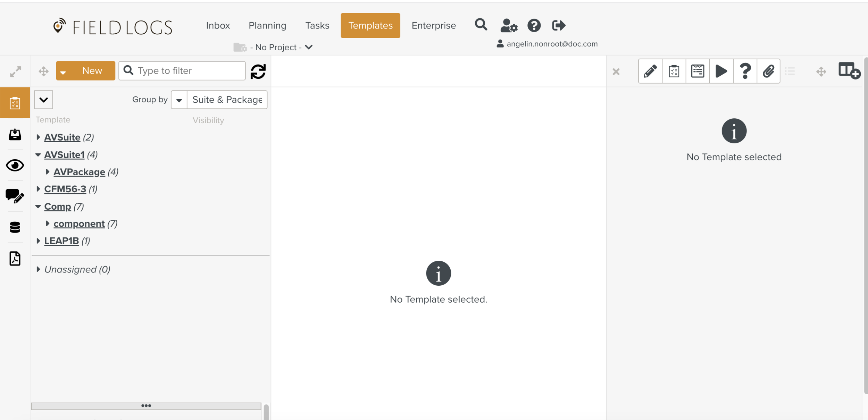The height and width of the screenshot is (420, 868).
Task: Open the PDF document sidebar icon
Action: (15, 259)
